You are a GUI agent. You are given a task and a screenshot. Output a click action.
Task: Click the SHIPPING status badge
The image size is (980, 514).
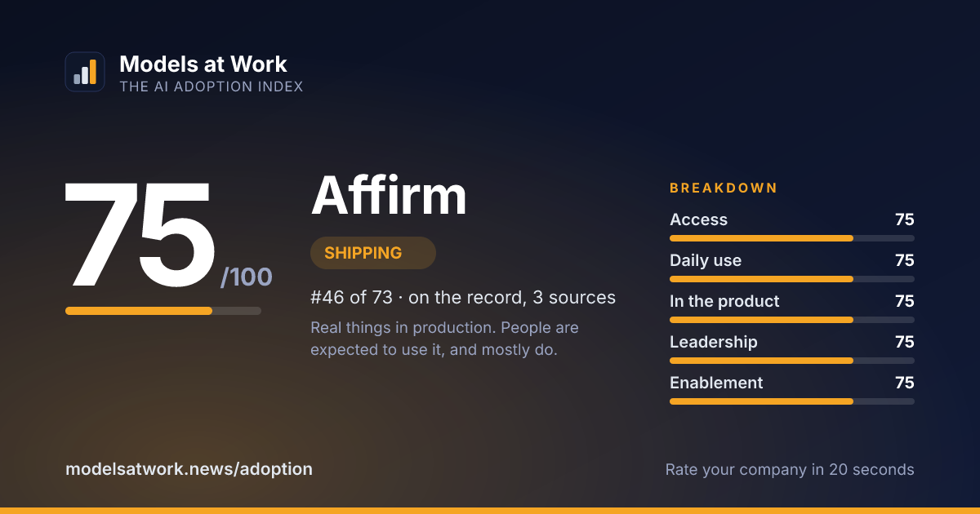(x=373, y=253)
